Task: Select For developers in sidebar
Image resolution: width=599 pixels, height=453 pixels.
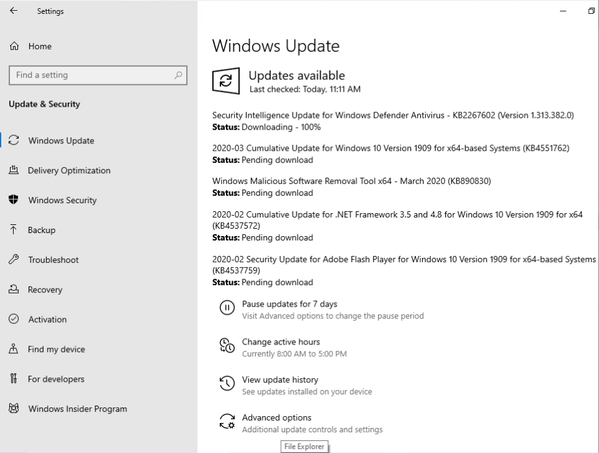Action: click(x=56, y=379)
